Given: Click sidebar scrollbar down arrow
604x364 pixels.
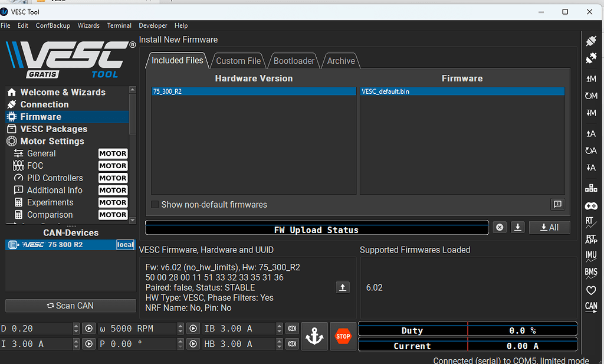Looking at the screenshot, I should pyautogui.click(x=133, y=221).
